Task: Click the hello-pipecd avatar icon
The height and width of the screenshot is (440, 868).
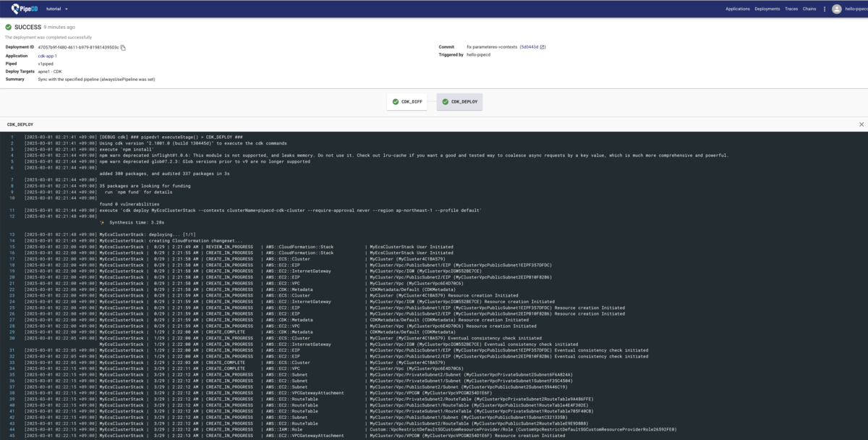Action: (x=837, y=8)
